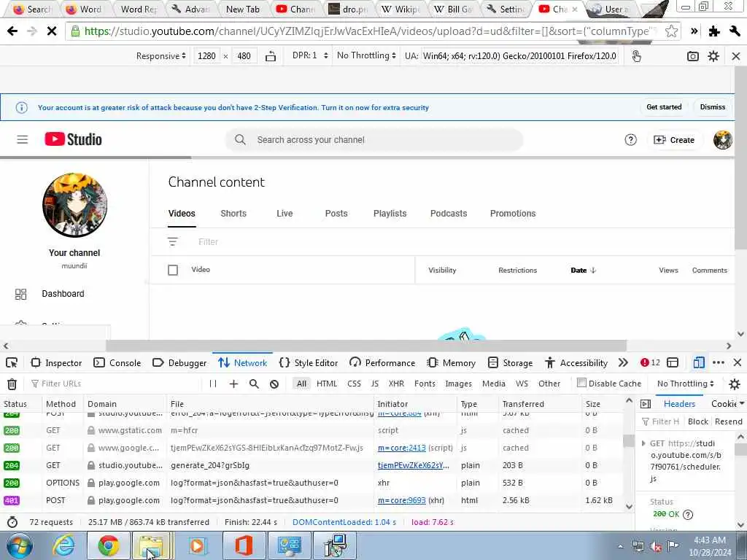
Task: Open the Help question mark icon
Action: point(630,139)
